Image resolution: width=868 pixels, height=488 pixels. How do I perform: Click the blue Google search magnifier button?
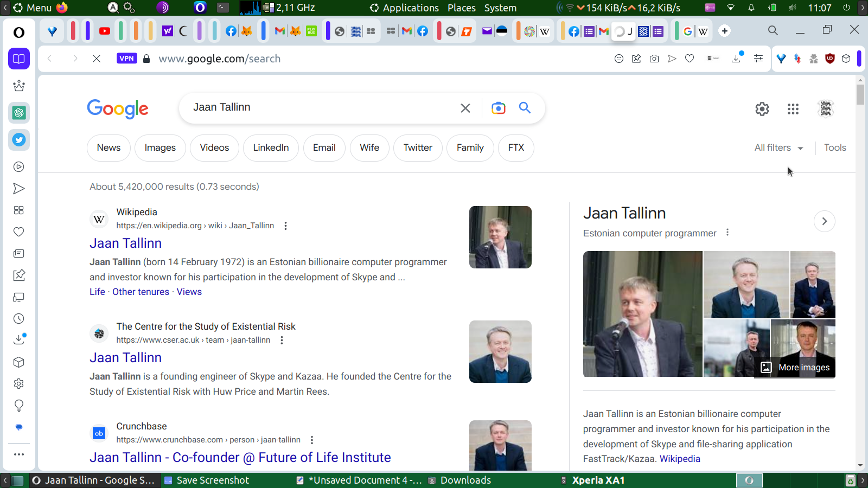pos(525,107)
